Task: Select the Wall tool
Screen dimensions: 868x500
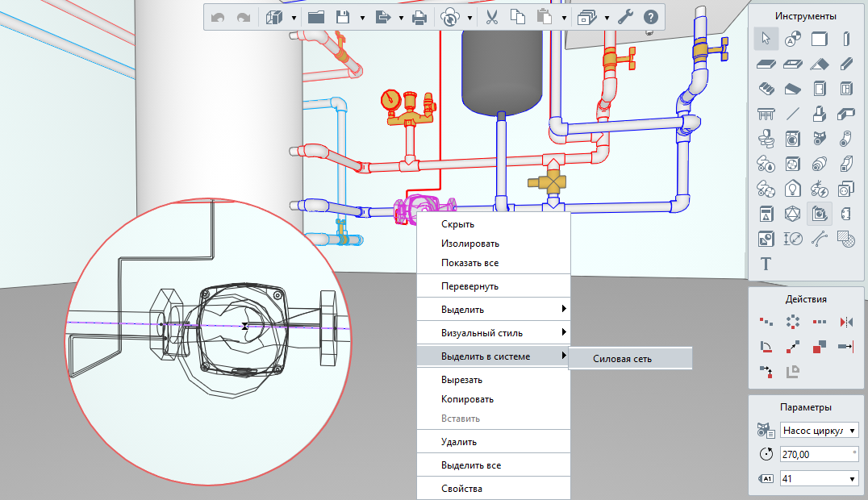Action: coord(820,38)
